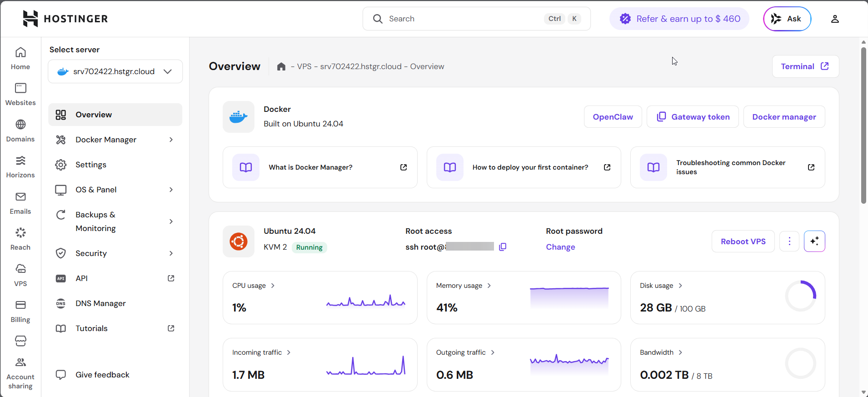Open Outgoing traffic details
This screenshot has width=868, height=397.
pos(465,352)
